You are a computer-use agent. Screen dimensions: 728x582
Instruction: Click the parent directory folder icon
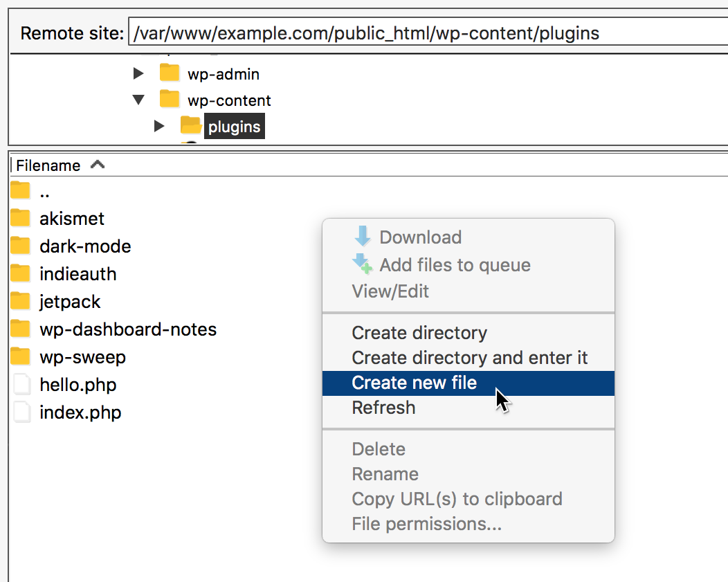(x=20, y=190)
